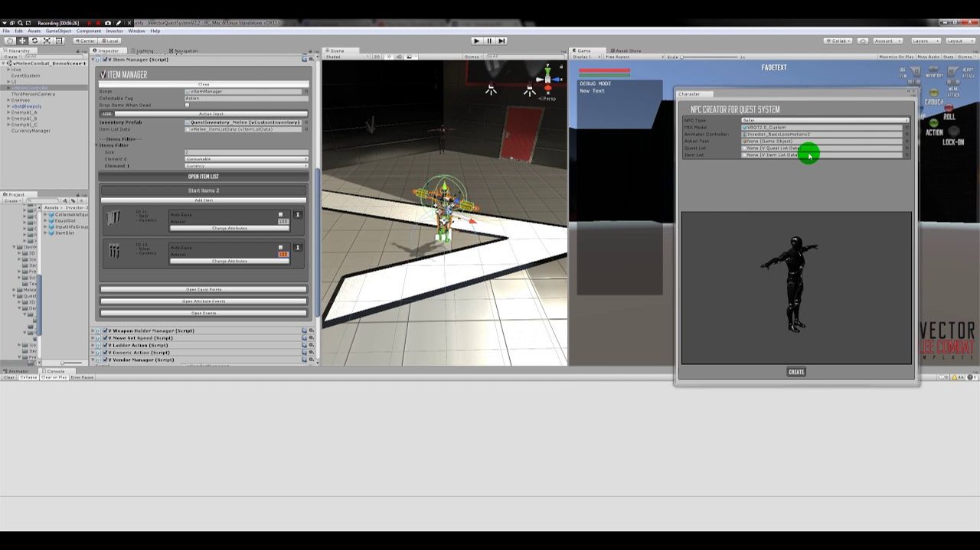Click the Pause button
Viewport: 980px width, 550px height.
[x=489, y=41]
